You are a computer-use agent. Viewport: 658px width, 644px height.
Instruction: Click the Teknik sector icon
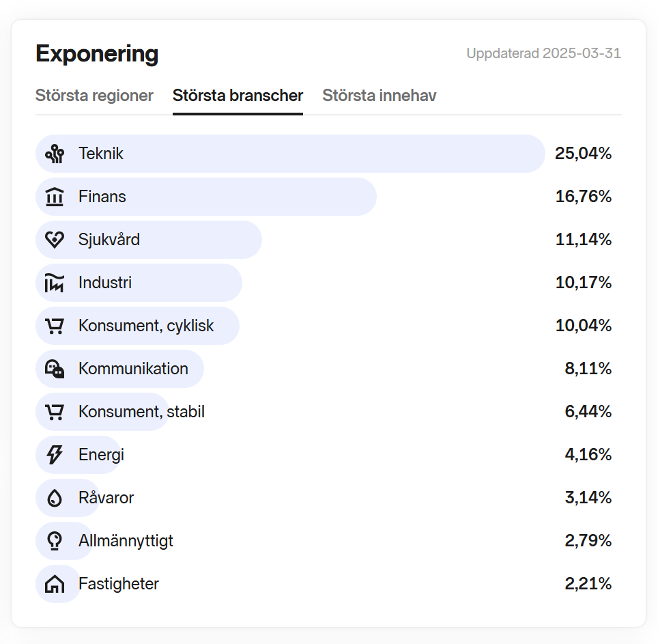click(55, 154)
